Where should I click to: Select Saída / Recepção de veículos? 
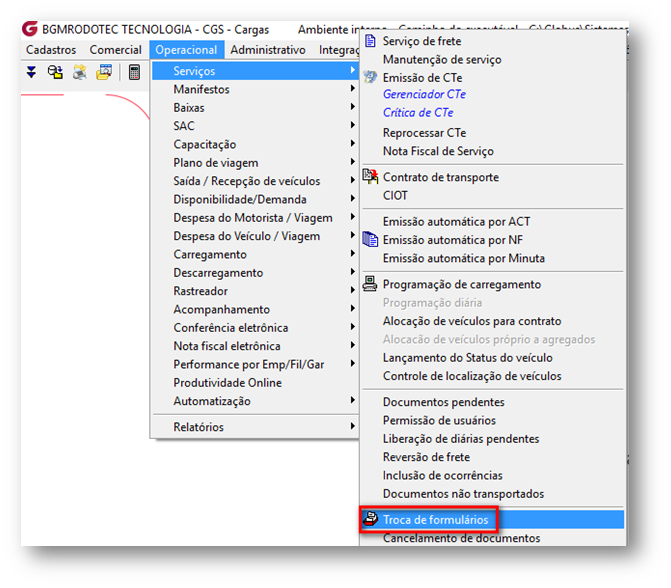[x=246, y=181]
